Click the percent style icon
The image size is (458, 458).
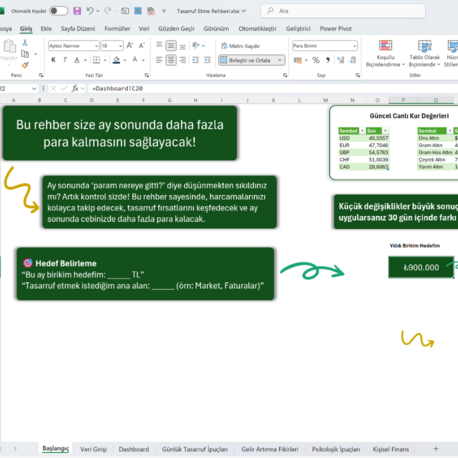[x=316, y=60]
